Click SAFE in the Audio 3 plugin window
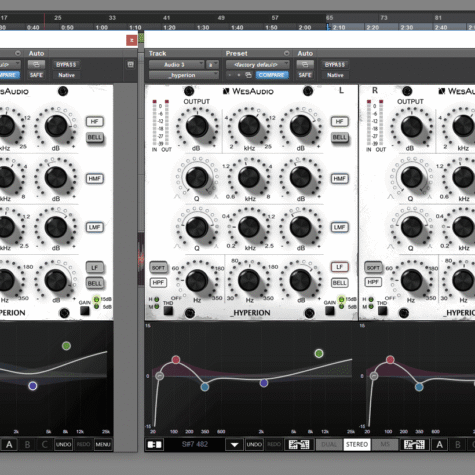This screenshot has height=475, width=475. (305, 75)
